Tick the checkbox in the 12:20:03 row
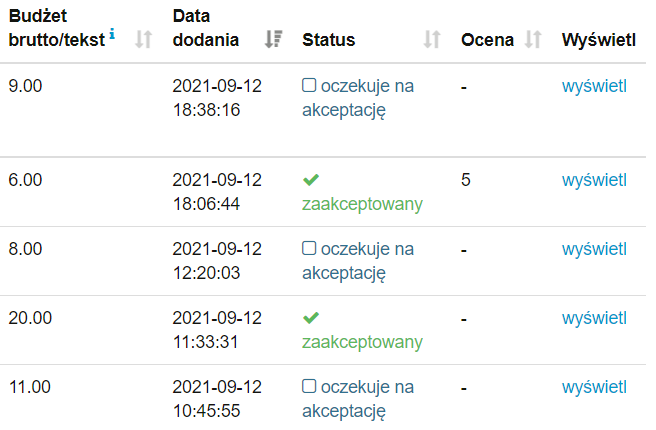Viewport: 656px width, 430px height. point(309,248)
